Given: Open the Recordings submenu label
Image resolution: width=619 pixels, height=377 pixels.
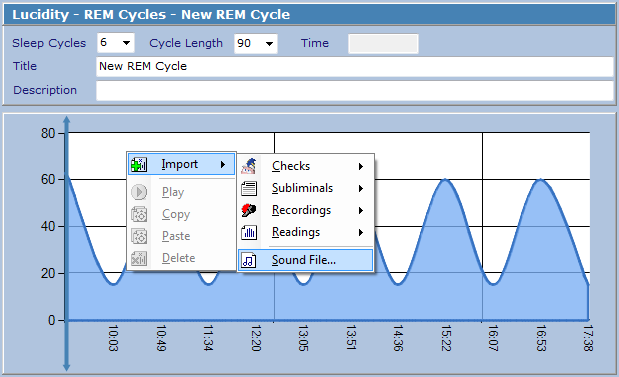Looking at the screenshot, I should (x=301, y=210).
